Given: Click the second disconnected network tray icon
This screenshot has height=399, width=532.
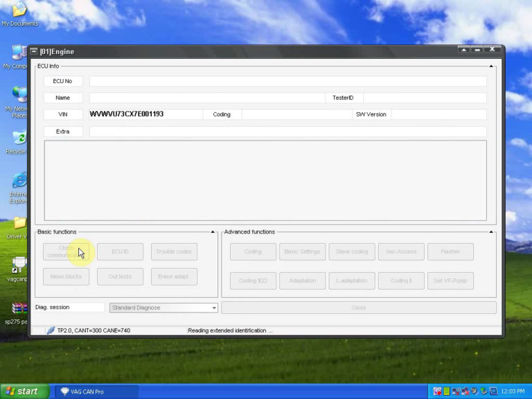Looking at the screenshot, I should (x=465, y=391).
